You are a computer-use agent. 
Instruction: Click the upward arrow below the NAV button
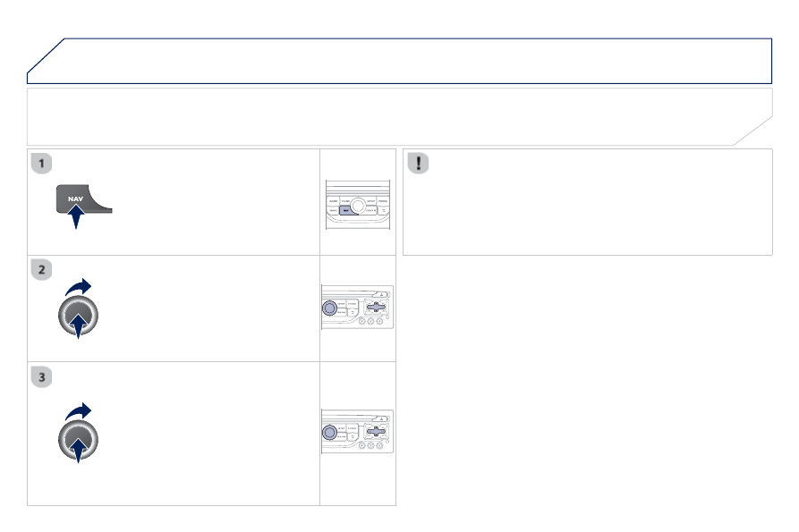76,216
